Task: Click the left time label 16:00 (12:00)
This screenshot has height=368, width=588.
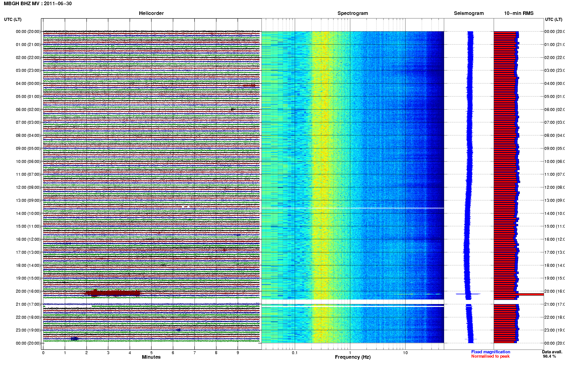Action: coord(28,239)
